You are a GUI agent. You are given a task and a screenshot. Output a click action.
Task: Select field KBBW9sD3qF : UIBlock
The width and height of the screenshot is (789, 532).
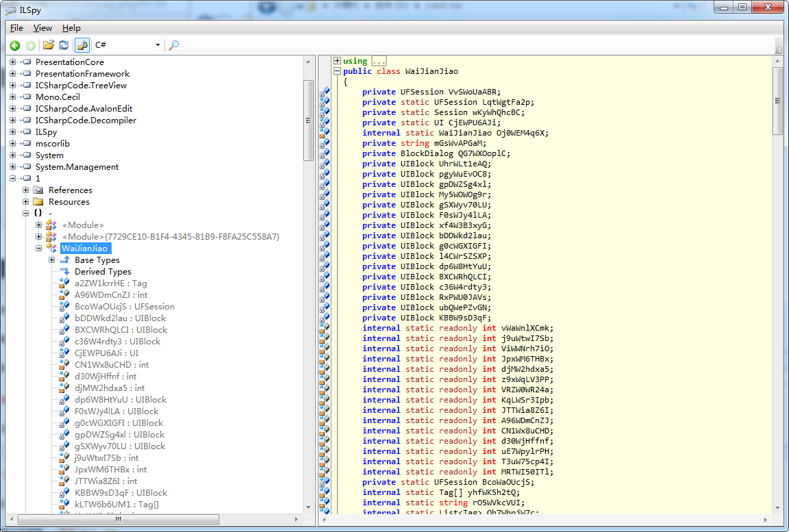tap(121, 493)
